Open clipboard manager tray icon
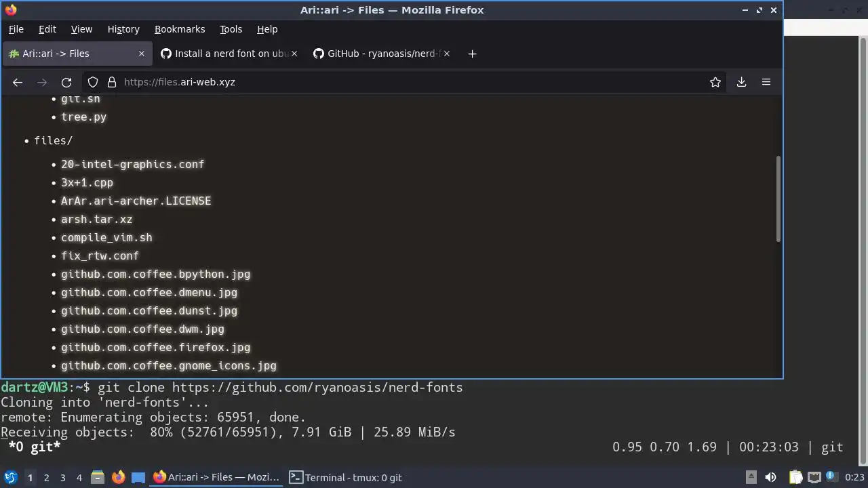 coord(795,477)
